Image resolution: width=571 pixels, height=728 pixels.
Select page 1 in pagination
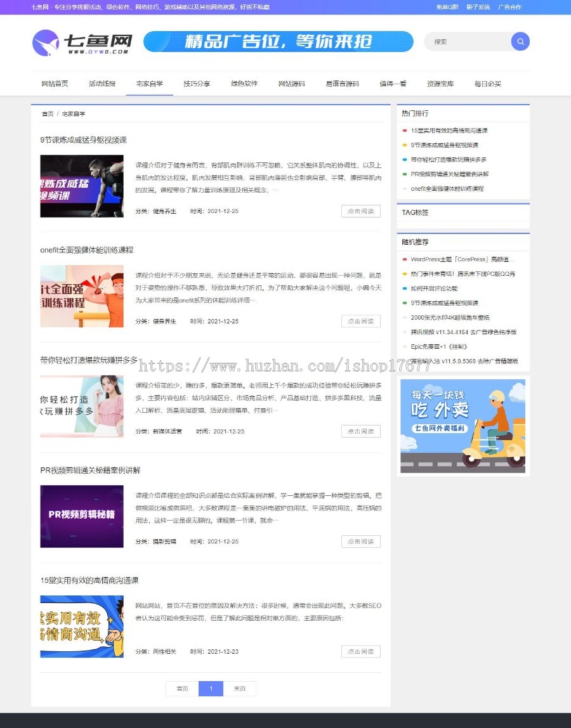(211, 689)
